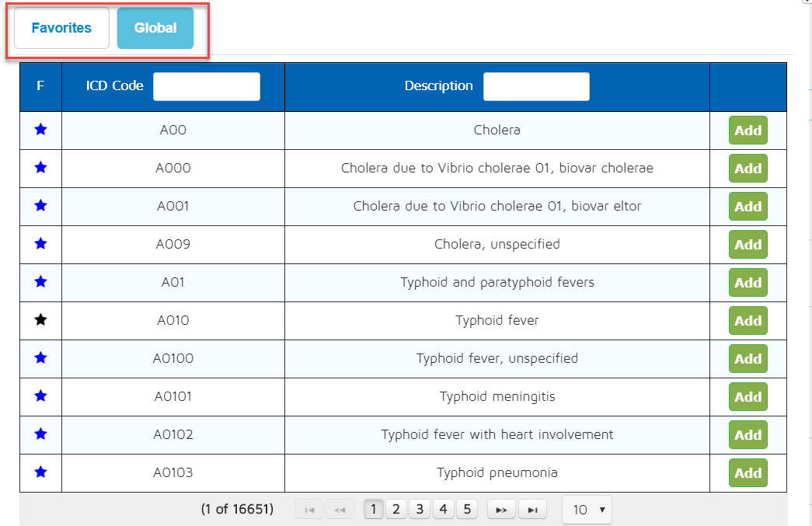Toggle favorite star for Typhoid pneumonia

[40, 472]
